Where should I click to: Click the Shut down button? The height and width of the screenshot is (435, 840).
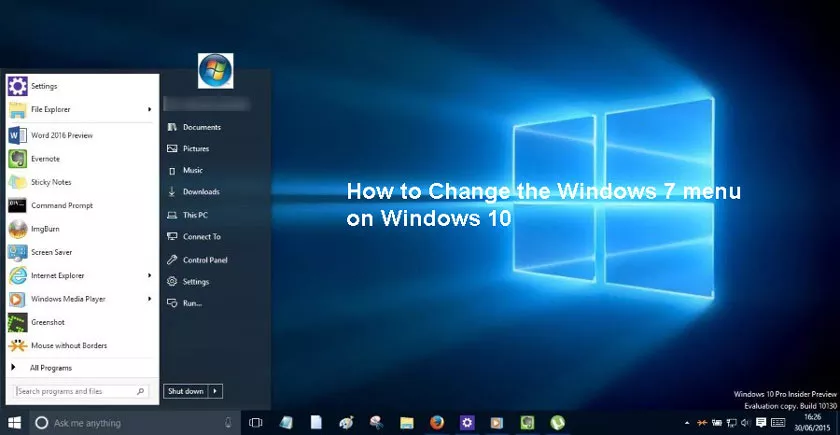click(186, 392)
